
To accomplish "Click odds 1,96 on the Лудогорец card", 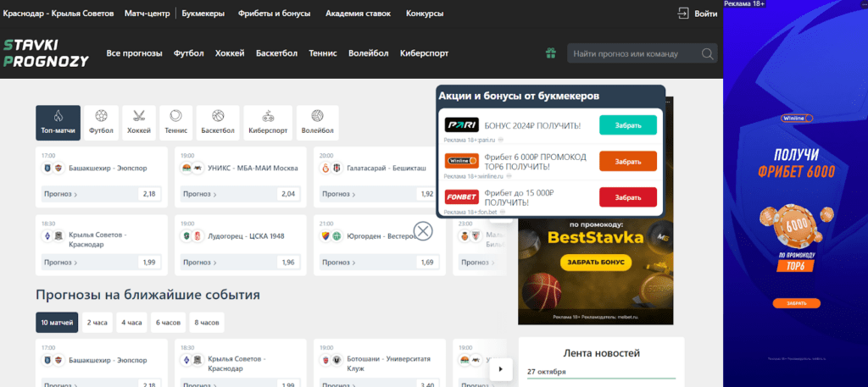I will coord(288,262).
